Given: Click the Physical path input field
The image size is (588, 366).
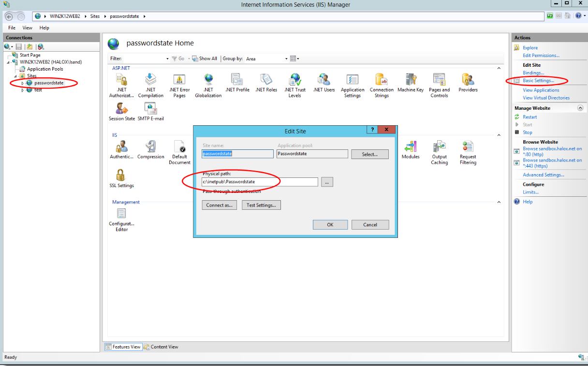Looking at the screenshot, I should click(260, 182).
